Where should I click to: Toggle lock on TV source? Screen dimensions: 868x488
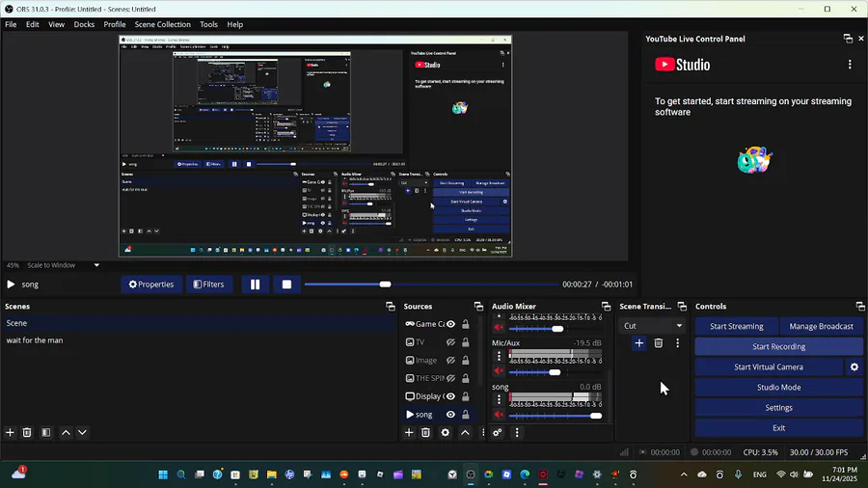466,342
